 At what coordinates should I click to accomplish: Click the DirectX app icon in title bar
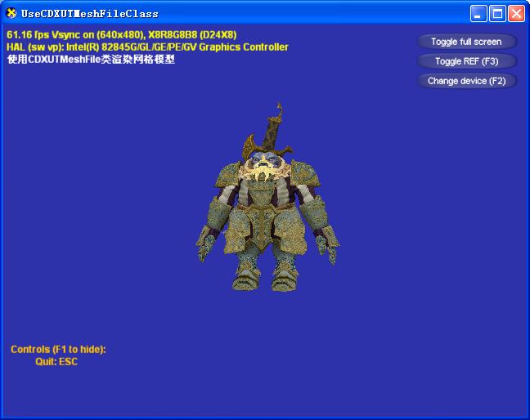pyautogui.click(x=11, y=13)
